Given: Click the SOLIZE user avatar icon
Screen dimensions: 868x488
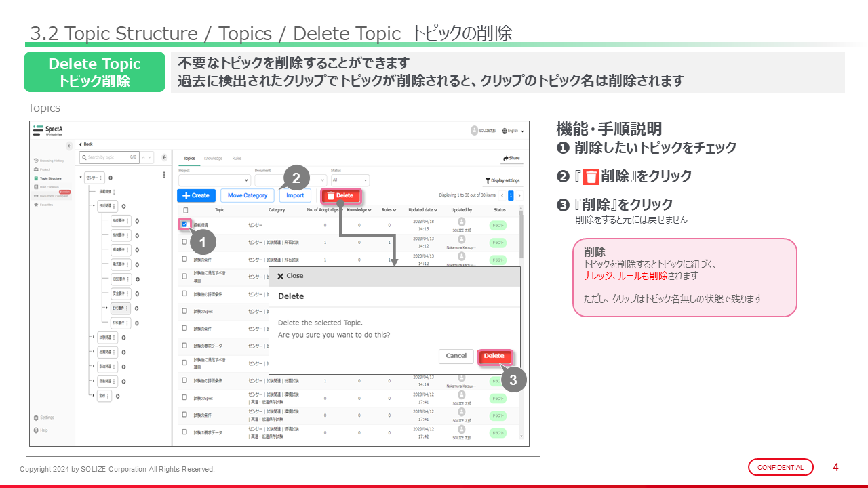Looking at the screenshot, I should pos(473,130).
